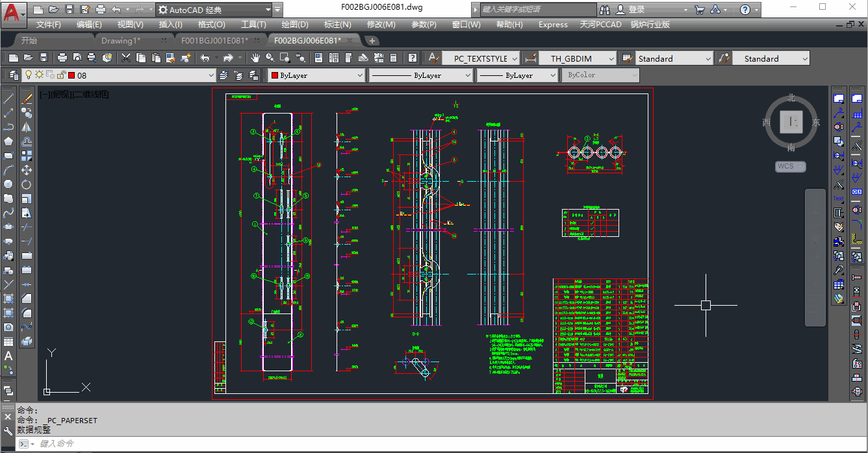Switch to the 开始 tab
The width and height of the screenshot is (868, 453).
point(29,40)
